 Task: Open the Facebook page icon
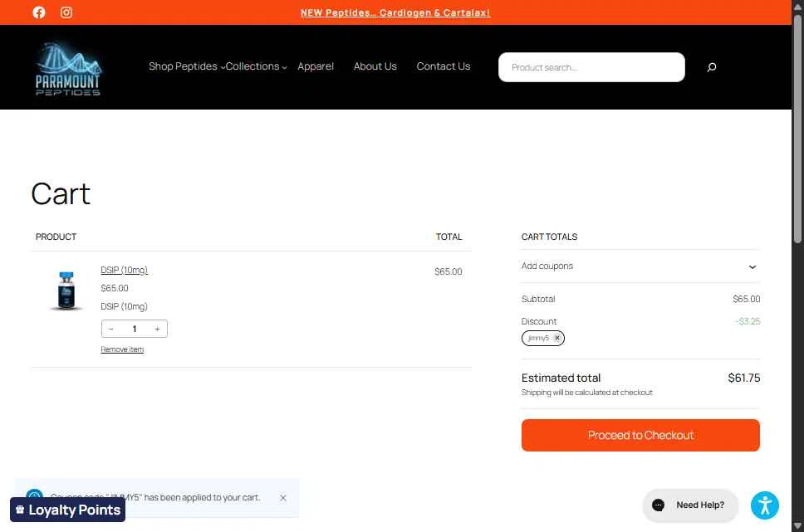39,12
